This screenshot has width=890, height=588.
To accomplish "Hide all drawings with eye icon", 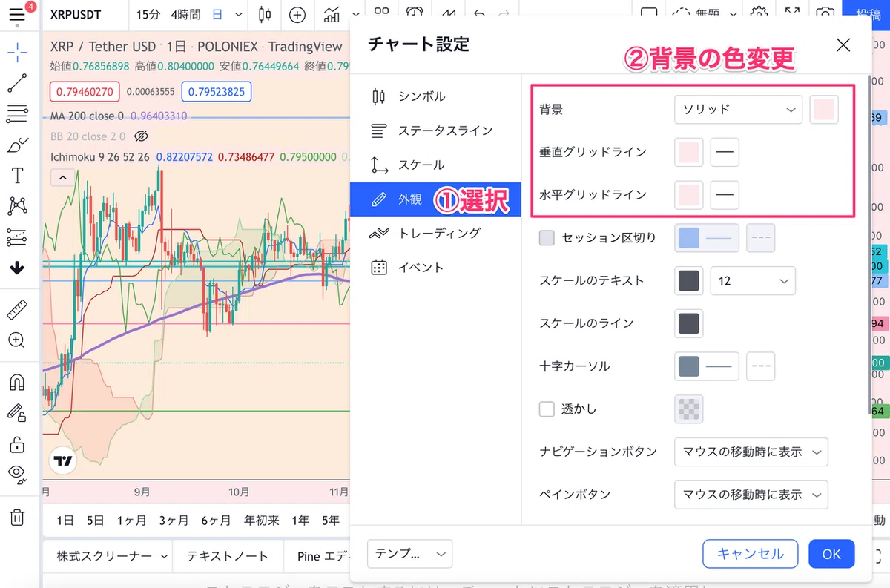I will [17, 474].
